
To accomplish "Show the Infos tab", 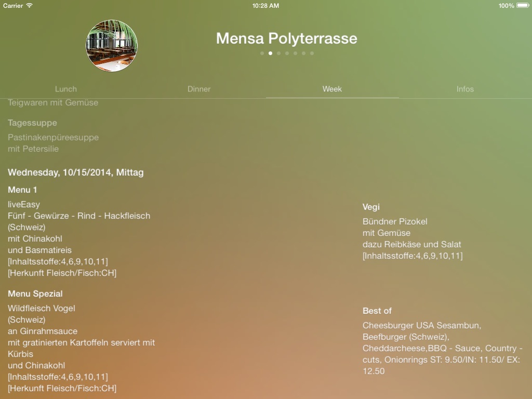I will (465, 89).
